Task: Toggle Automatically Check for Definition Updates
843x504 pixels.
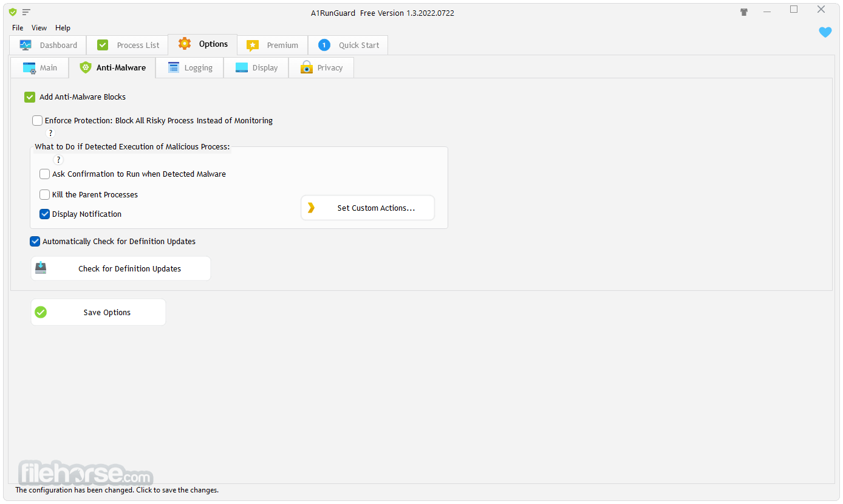Action: 35,242
